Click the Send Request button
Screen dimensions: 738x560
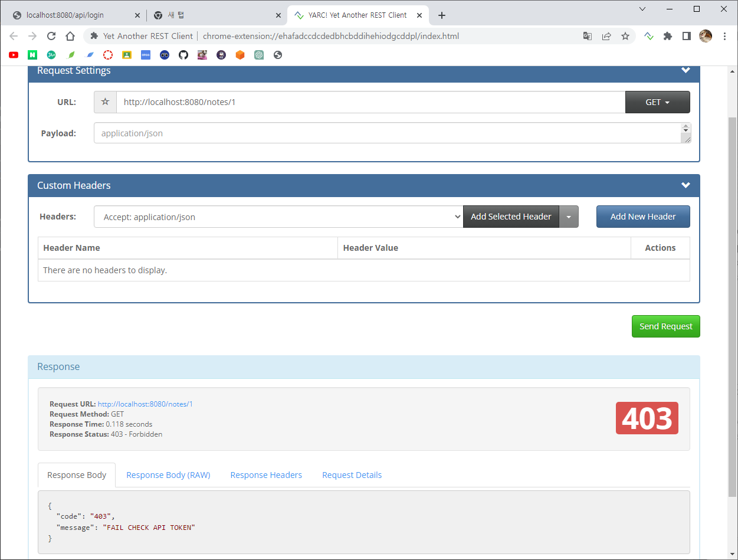[x=665, y=326]
